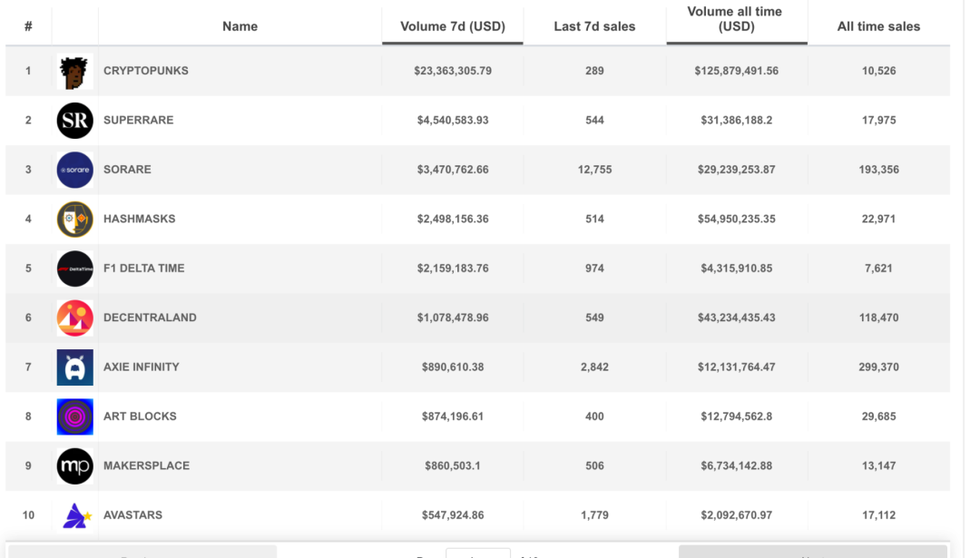Open the SORARE project name
The height and width of the screenshot is (558, 980).
127,170
